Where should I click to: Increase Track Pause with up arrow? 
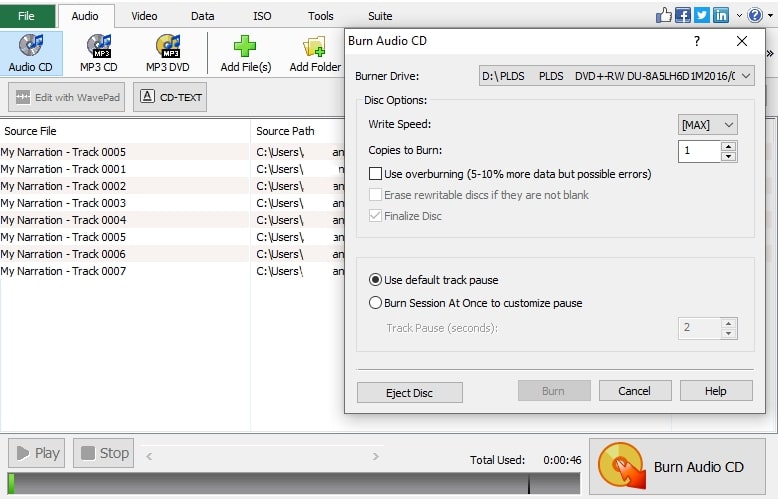click(x=728, y=323)
